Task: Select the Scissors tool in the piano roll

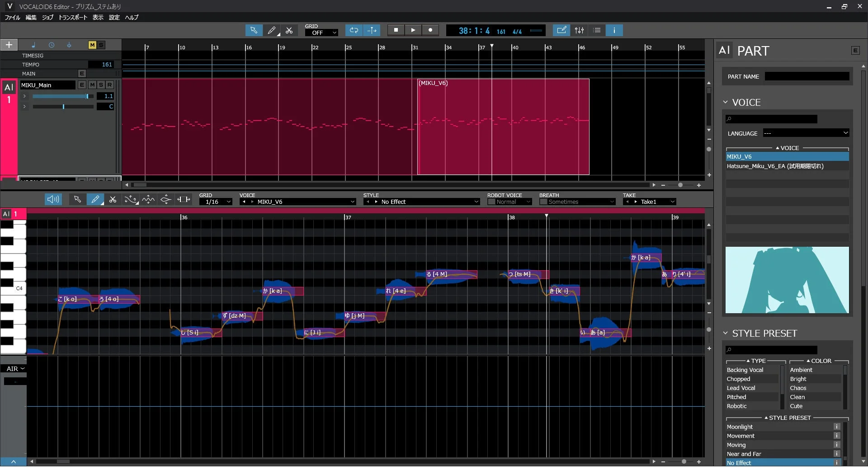Action: point(113,199)
